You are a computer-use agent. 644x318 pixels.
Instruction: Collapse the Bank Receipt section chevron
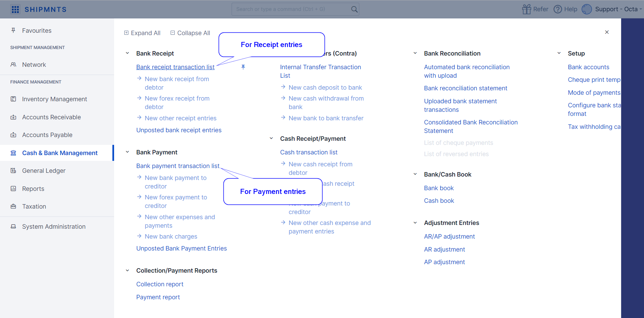tap(127, 53)
